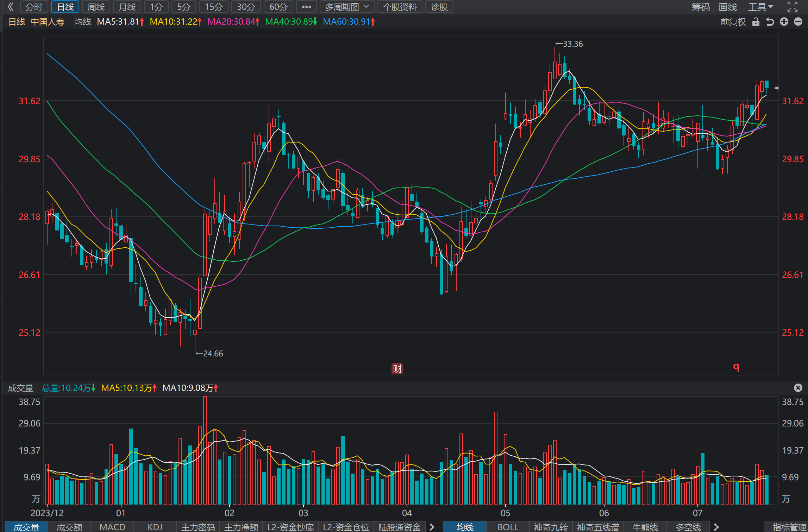Select 月线 monthly chart period
Image resolution: width=808 pixels, height=532 pixels.
127,7
